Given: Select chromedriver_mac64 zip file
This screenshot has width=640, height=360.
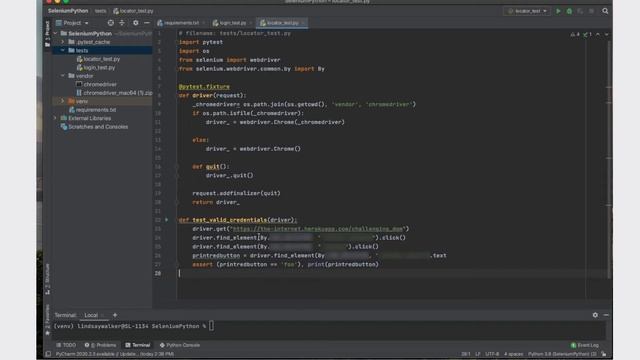Looking at the screenshot, I should (x=114, y=93).
